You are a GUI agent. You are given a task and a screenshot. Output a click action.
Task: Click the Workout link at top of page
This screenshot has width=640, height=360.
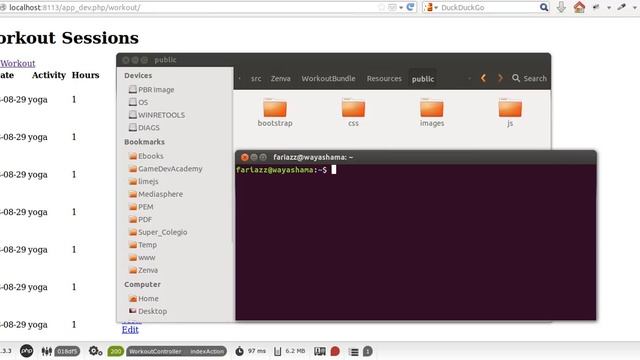pos(18,63)
